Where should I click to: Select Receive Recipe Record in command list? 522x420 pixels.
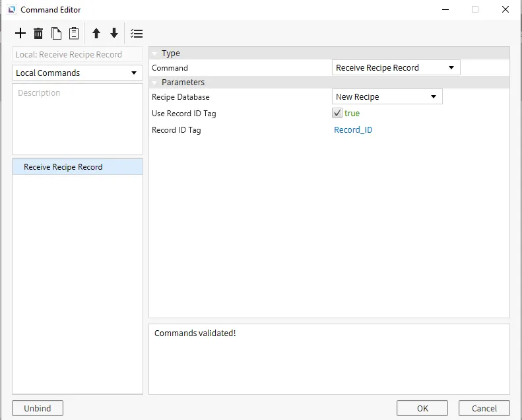tap(63, 167)
